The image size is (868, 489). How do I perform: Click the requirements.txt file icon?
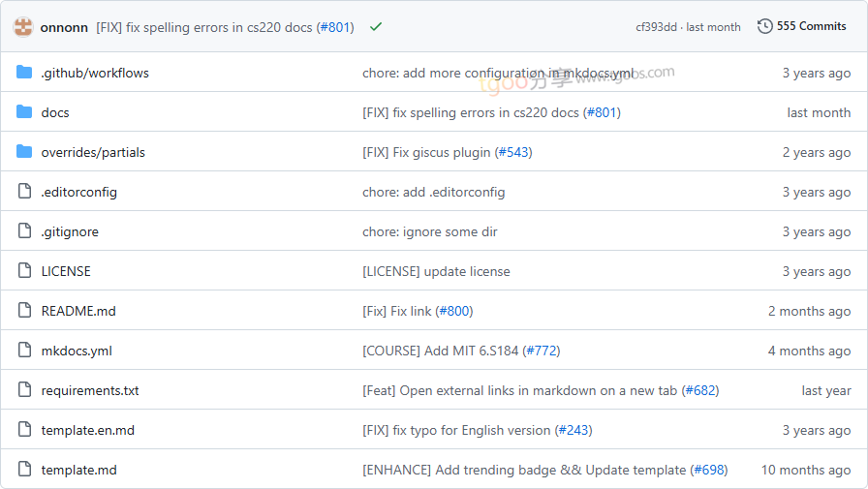(x=24, y=390)
